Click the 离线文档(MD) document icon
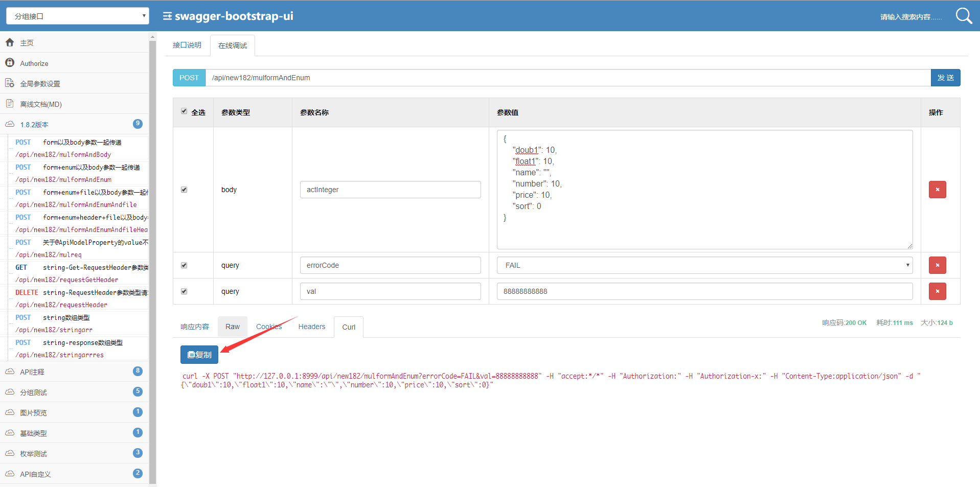Image resolution: width=980 pixels, height=487 pixels. (10, 104)
